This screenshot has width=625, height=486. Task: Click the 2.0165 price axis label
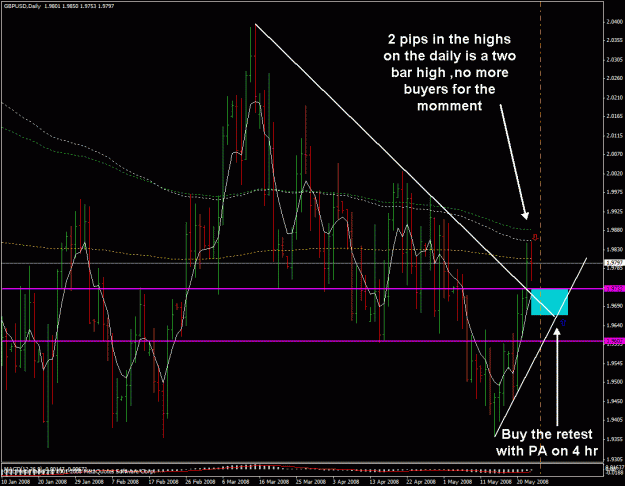tap(614, 116)
